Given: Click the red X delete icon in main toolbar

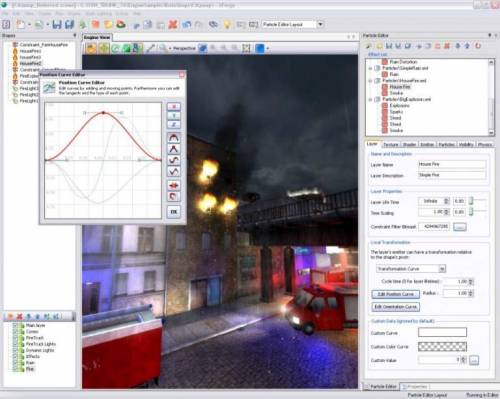Looking at the screenshot, I should (173, 24).
